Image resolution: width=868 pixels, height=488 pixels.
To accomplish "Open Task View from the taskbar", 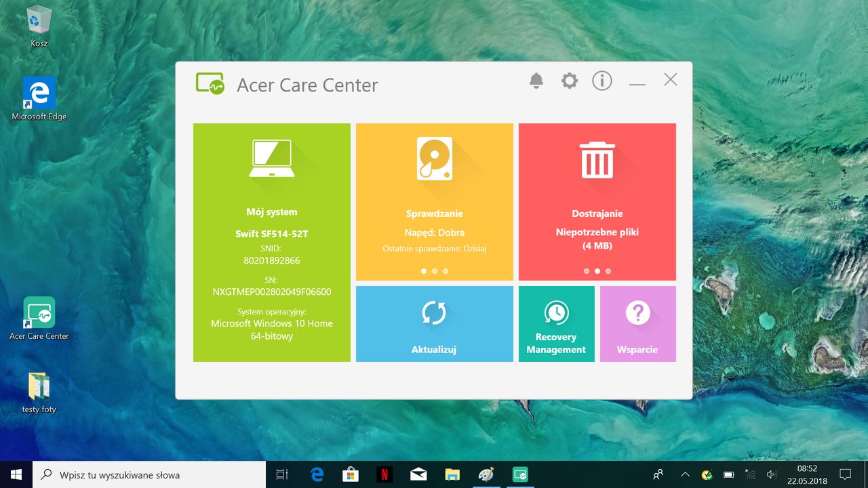I will tap(282, 475).
